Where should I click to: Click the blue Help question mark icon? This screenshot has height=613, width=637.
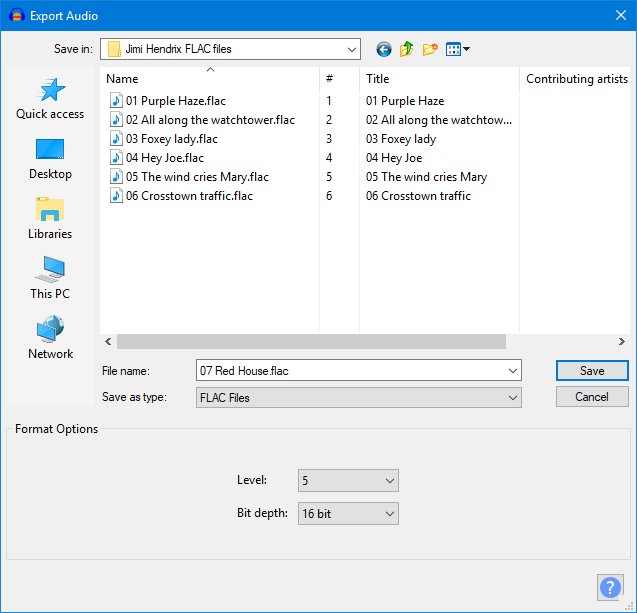(x=610, y=587)
